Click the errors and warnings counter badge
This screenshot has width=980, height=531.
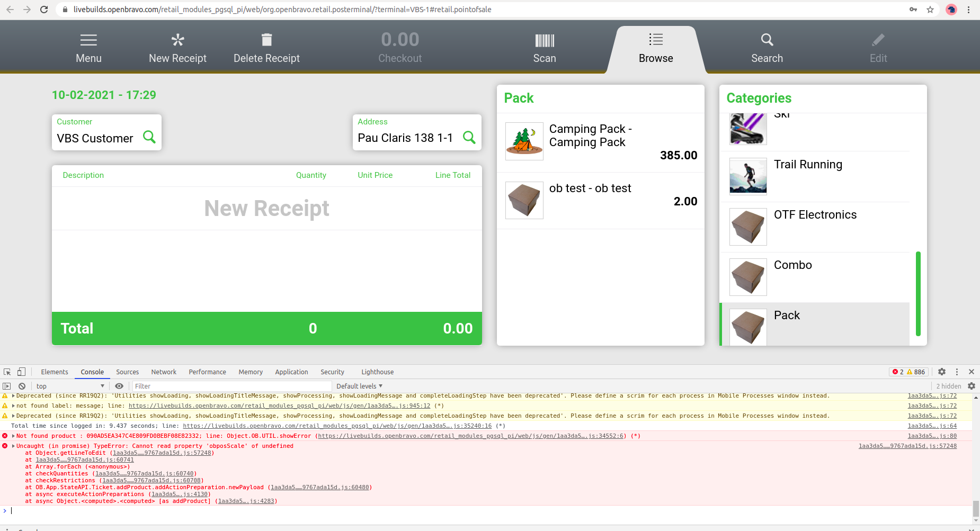point(908,372)
